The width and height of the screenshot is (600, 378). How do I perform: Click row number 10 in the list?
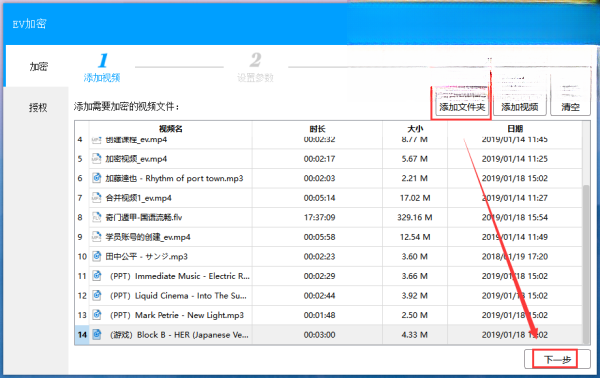click(82, 257)
